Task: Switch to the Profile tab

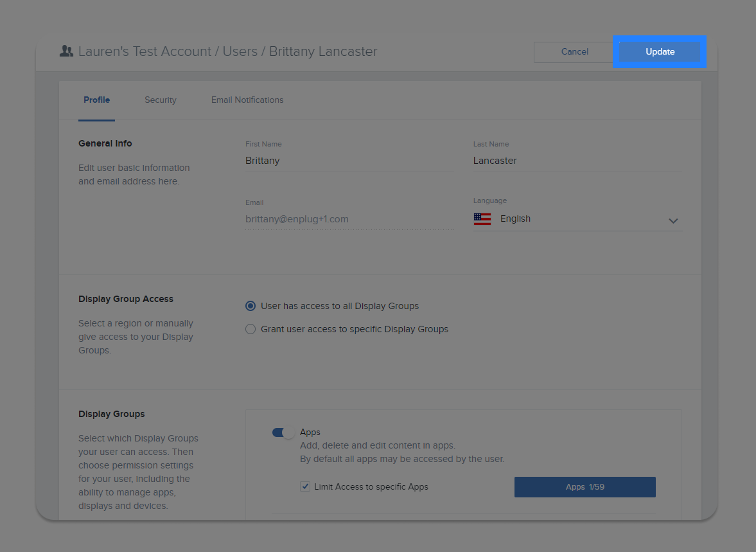Action: [96, 100]
